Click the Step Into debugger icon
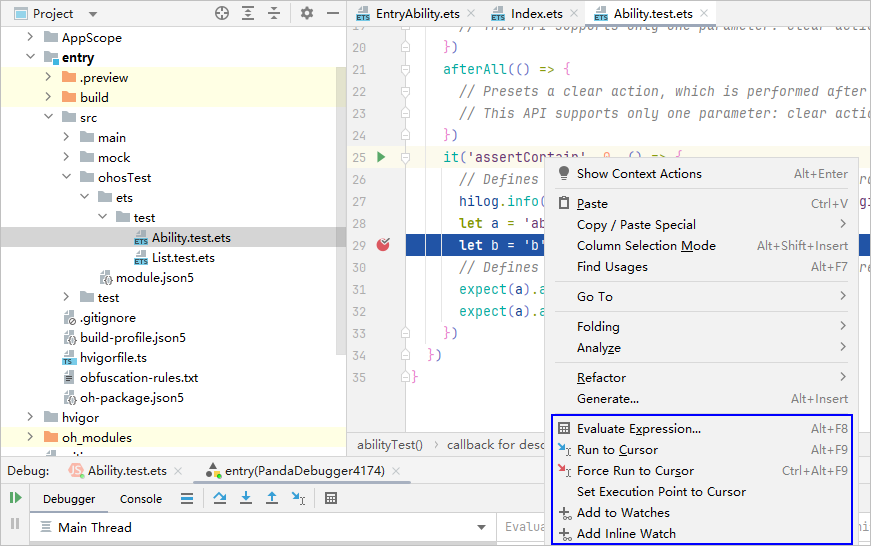 [x=246, y=498]
